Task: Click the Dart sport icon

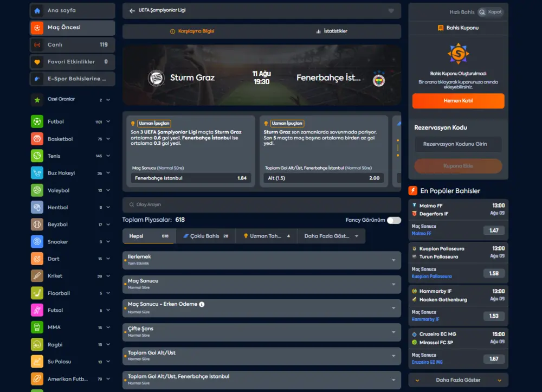Action: [x=37, y=259]
